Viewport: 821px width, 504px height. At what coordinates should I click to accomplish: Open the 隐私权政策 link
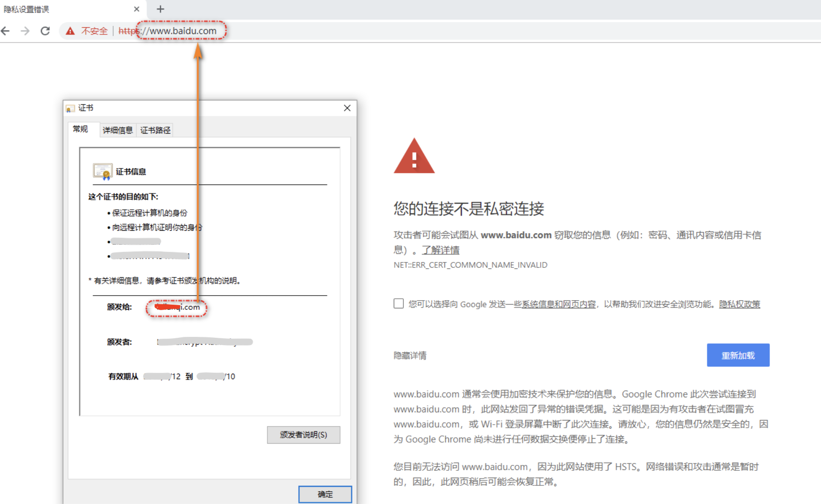739,304
